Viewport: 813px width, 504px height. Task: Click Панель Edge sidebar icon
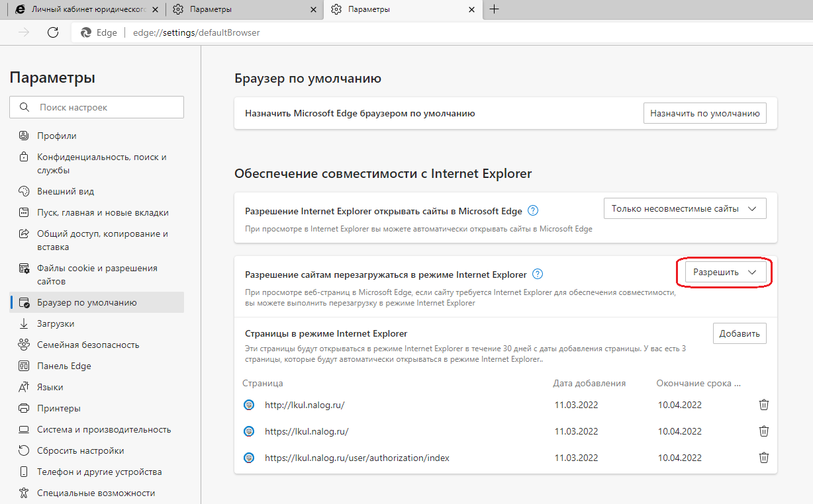click(24, 366)
